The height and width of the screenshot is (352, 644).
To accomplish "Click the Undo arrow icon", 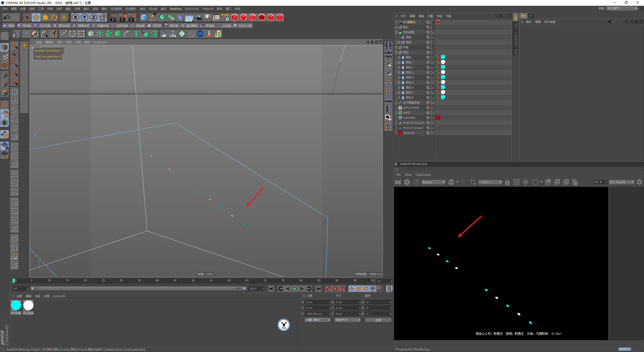I will [7, 17].
